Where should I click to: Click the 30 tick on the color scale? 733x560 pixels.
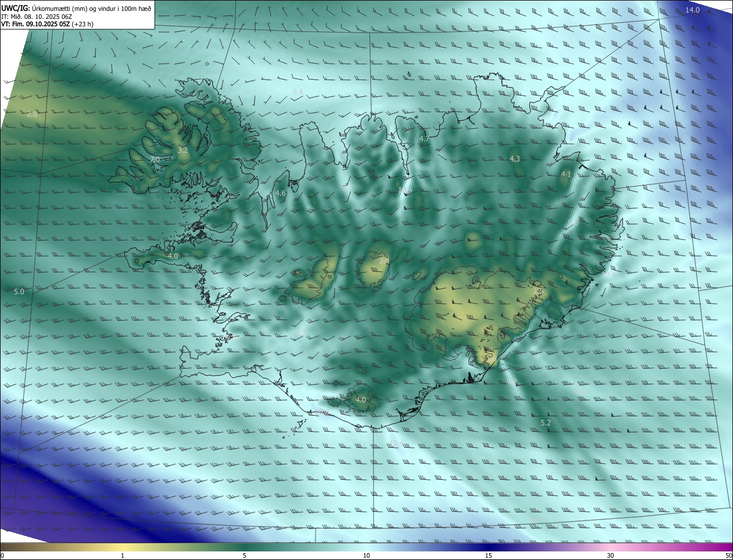coord(610,555)
